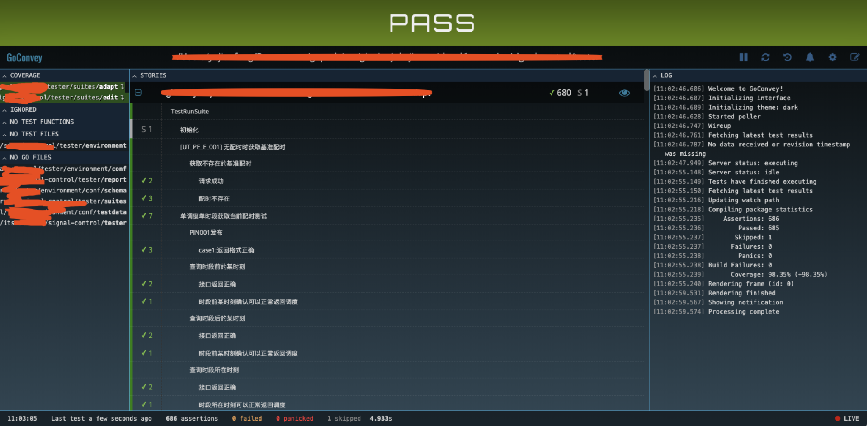Viewport: 868px width, 426px height.
Task: Click the 686 assertions status entry
Action: click(x=192, y=419)
